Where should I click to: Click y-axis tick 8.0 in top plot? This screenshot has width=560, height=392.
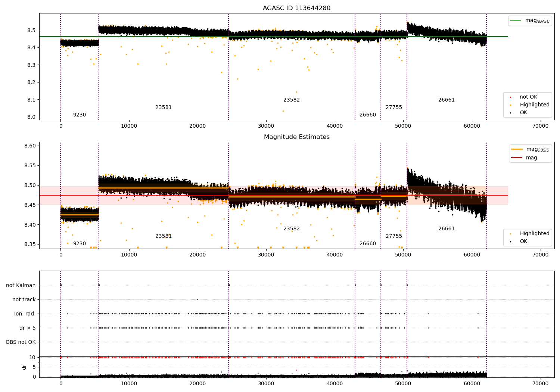[31, 117]
